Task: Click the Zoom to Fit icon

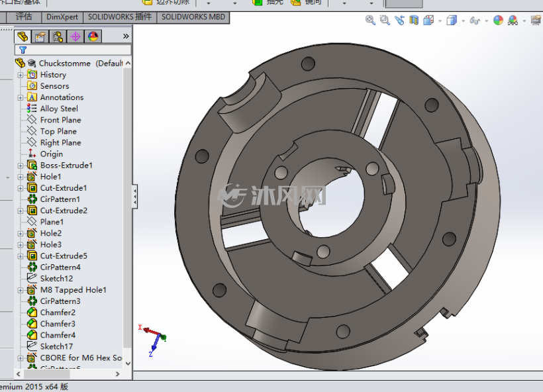Action: (370, 20)
